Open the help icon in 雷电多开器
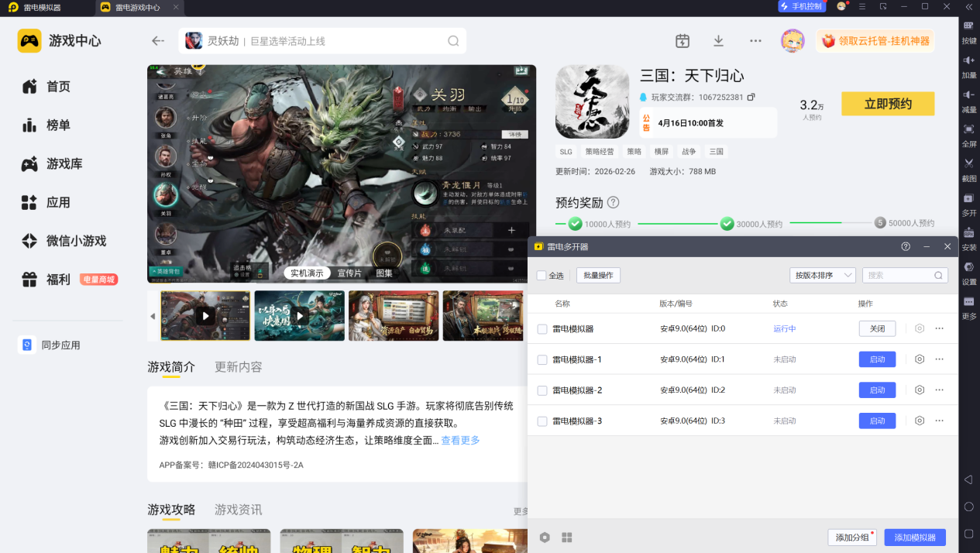This screenshot has height=553, width=980. coord(906,246)
